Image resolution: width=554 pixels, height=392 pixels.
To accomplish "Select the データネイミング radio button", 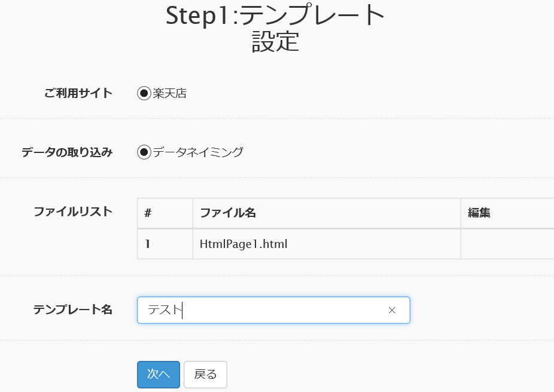I will [144, 152].
